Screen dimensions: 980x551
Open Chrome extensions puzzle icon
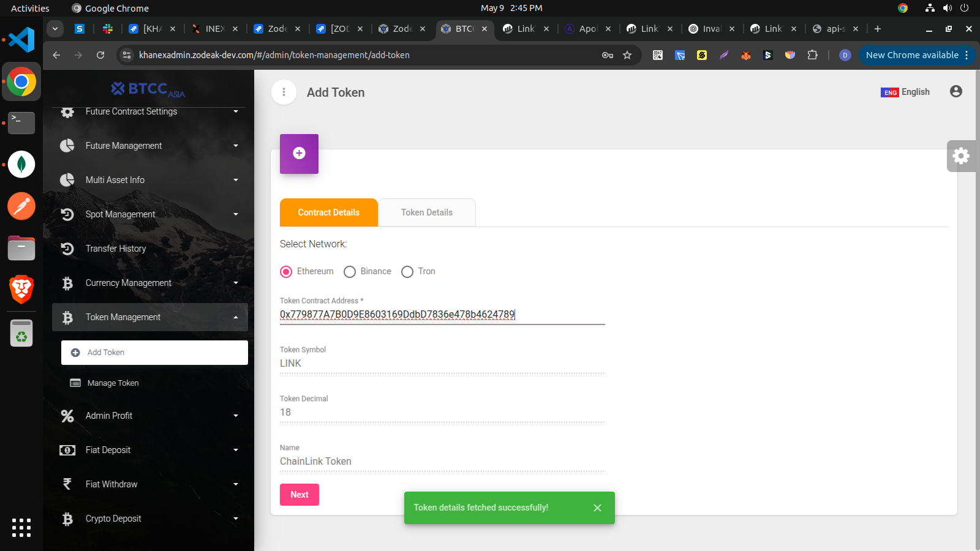click(x=813, y=55)
